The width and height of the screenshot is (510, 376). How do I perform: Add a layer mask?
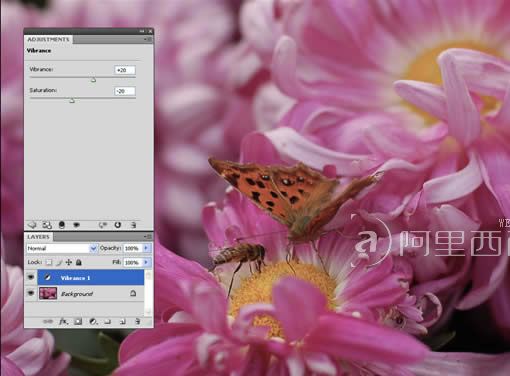[x=78, y=322]
